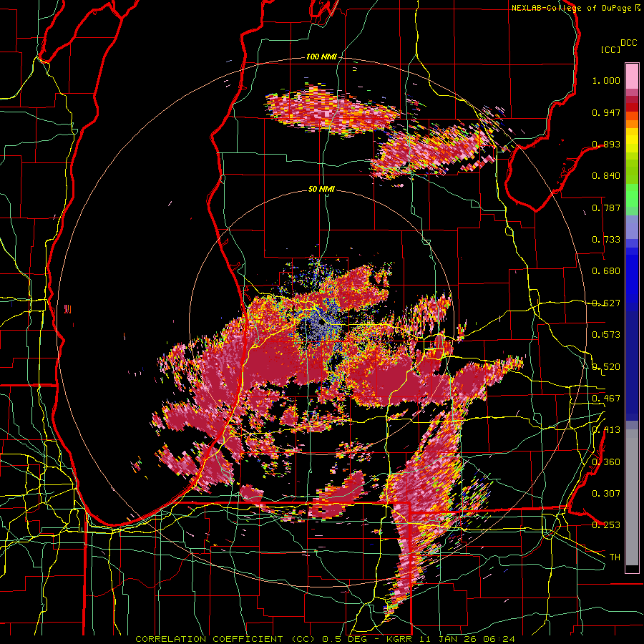Image resolution: width=644 pixels, height=644 pixels.
Task: Click the 0.787 legend value
Action: 606,208
